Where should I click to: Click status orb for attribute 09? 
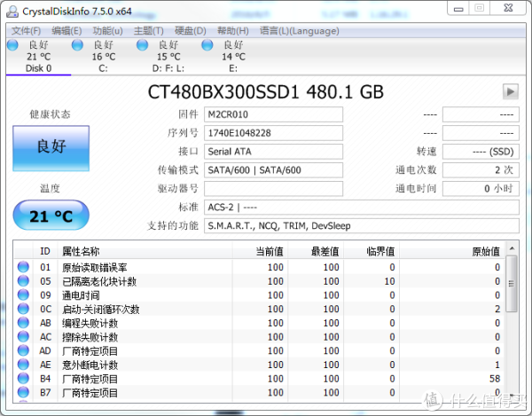pos(23,294)
